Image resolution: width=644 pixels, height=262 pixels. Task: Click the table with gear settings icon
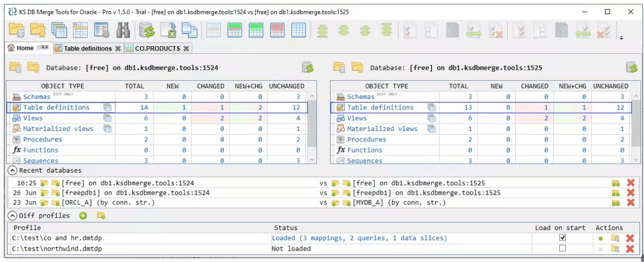[102, 31]
